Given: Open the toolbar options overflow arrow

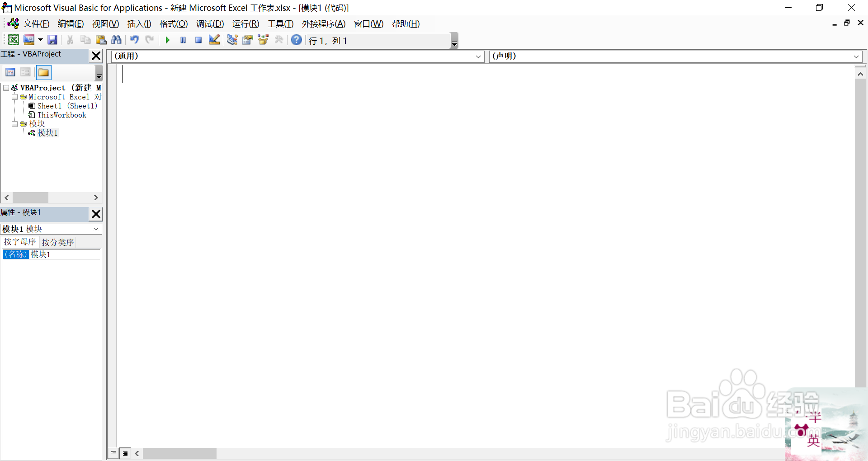Looking at the screenshot, I should [454, 41].
